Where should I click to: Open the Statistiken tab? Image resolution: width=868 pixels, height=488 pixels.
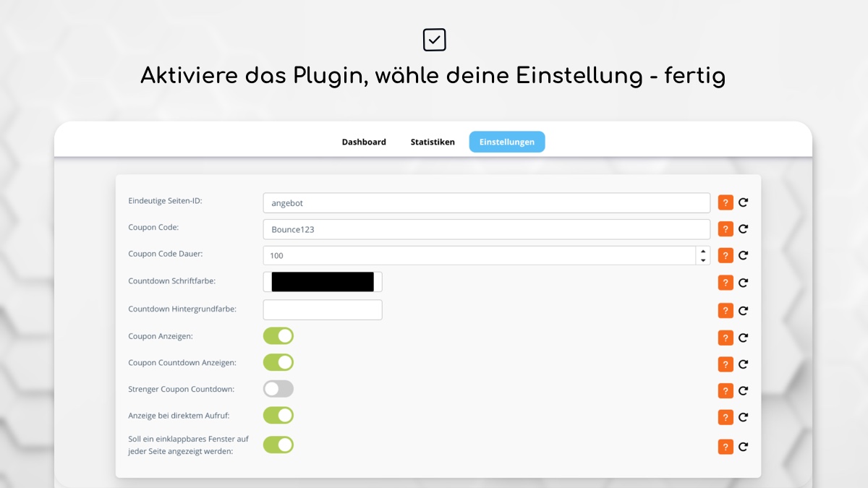(x=432, y=142)
